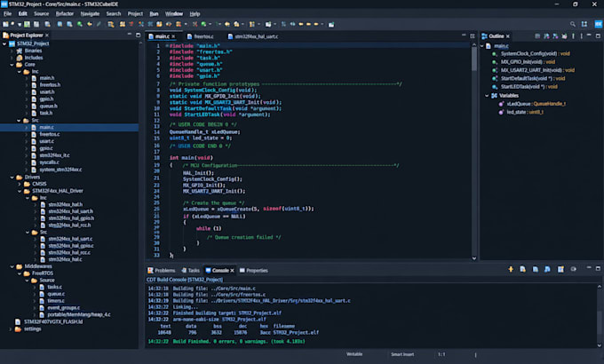
Task: Click the green Run button in toolbar
Action: [x=203, y=24]
